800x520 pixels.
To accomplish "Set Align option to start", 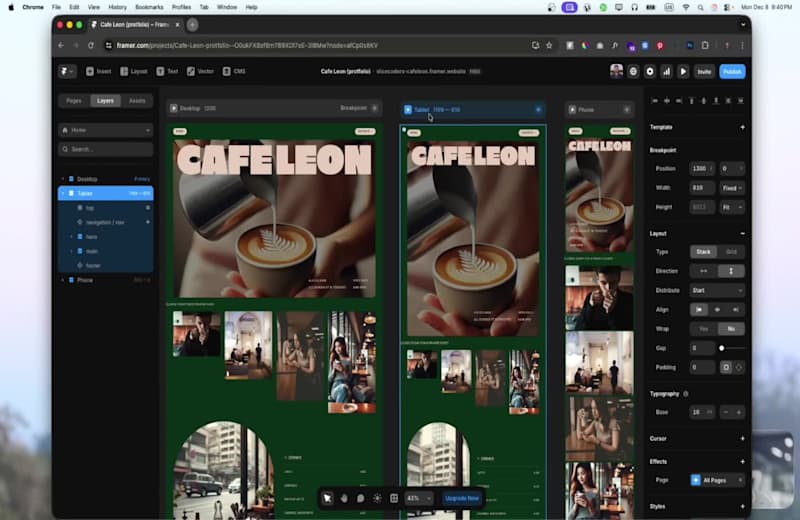I will coord(699,310).
